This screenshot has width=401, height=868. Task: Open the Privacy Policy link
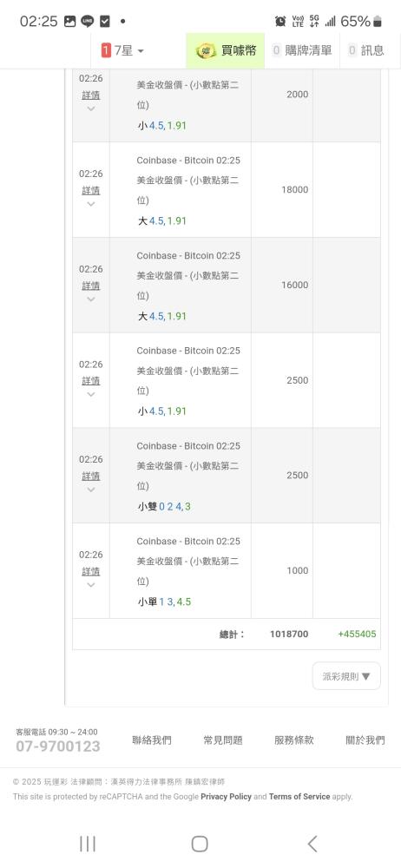(x=226, y=797)
